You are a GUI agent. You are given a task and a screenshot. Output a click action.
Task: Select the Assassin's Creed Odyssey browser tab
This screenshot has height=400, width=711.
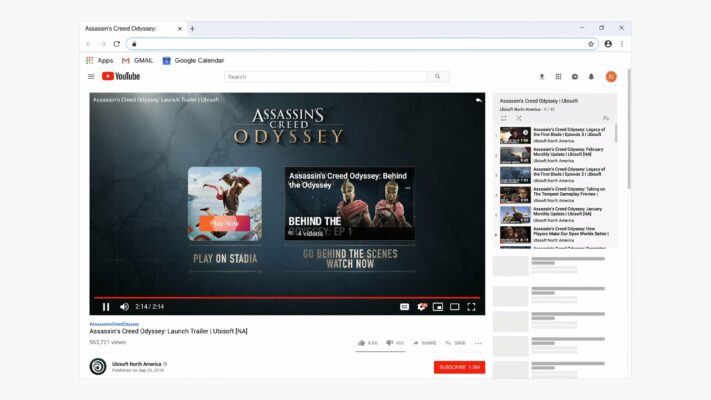133,29
